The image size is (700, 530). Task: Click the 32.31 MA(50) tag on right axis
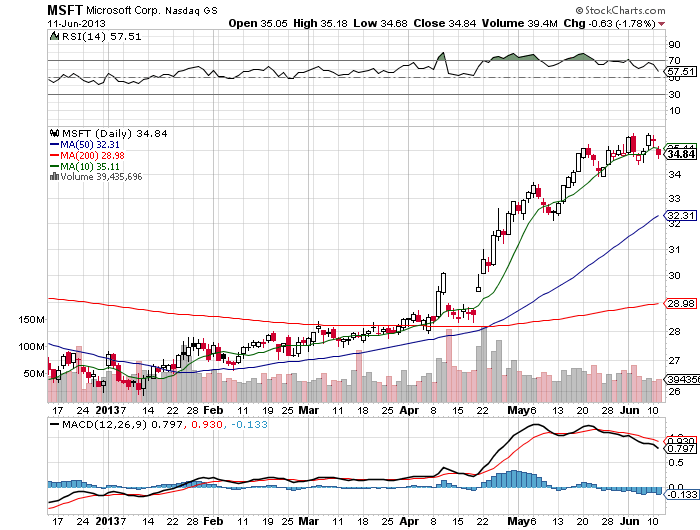[x=680, y=216]
